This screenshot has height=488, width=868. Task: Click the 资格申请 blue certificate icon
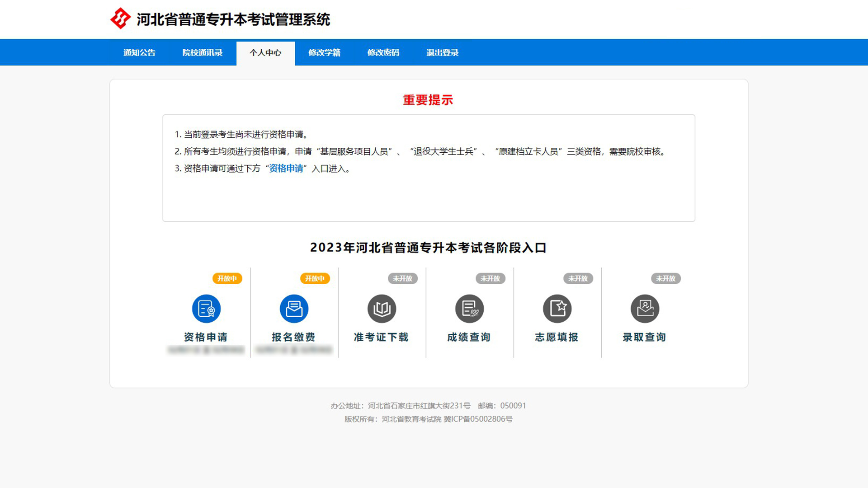coord(206,309)
